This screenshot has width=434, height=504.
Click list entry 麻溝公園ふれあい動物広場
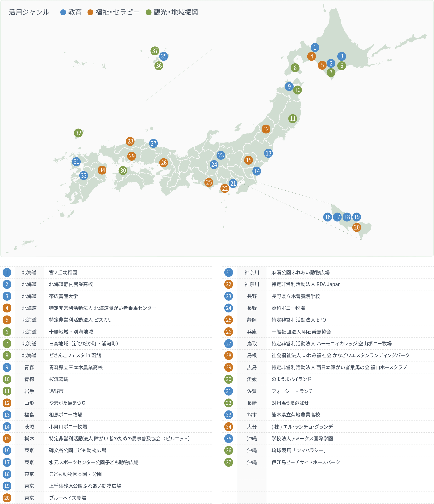(x=300, y=272)
